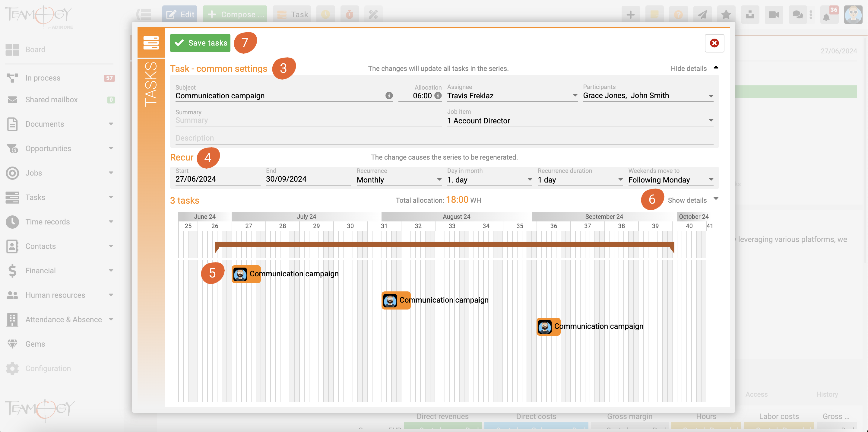Close the tasks dialog with red X
The width and height of the screenshot is (868, 432).
click(714, 43)
